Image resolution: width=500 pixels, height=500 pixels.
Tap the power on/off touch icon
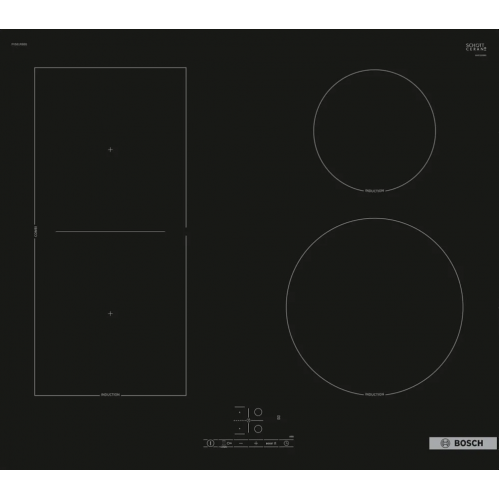[210, 443]
